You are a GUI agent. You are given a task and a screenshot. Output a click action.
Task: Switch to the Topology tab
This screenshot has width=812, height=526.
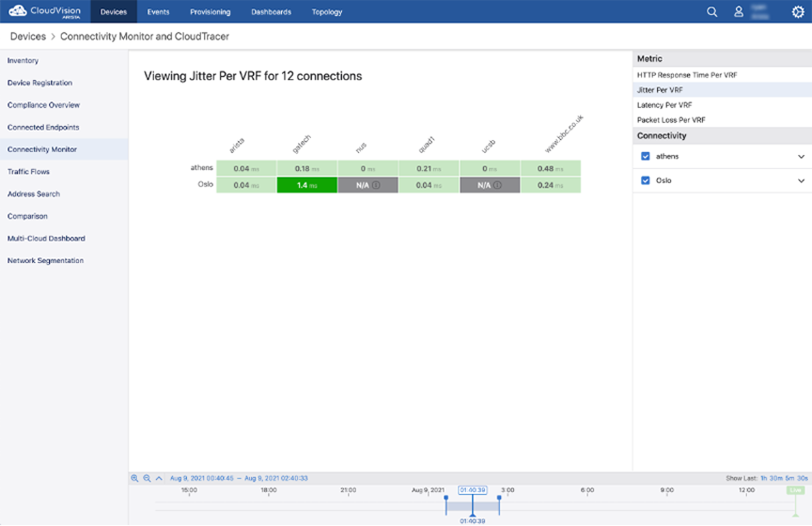(x=327, y=11)
